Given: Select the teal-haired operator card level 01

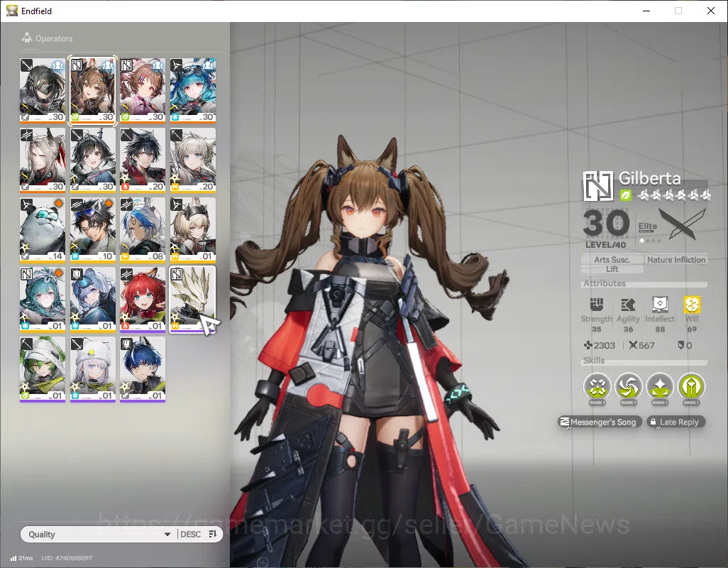Looking at the screenshot, I should pos(43,299).
